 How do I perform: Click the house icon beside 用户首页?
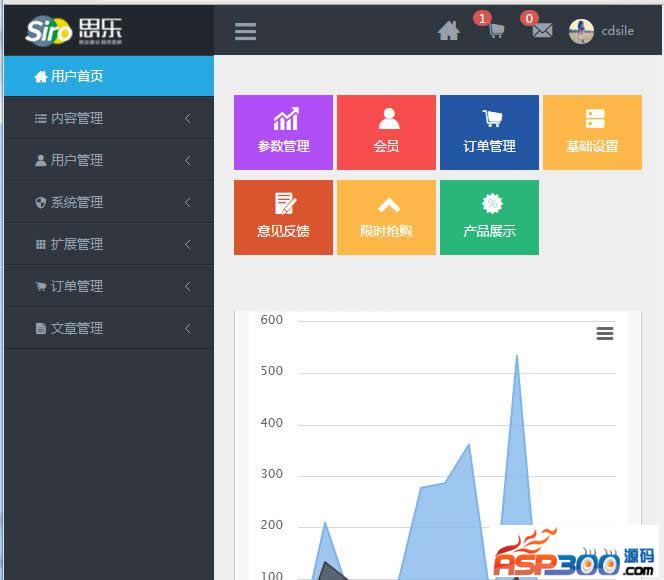pos(41,77)
